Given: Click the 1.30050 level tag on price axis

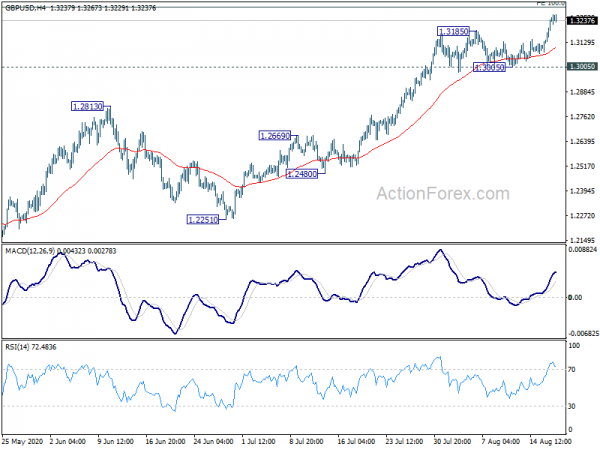Looking at the screenshot, I should coord(580,67).
